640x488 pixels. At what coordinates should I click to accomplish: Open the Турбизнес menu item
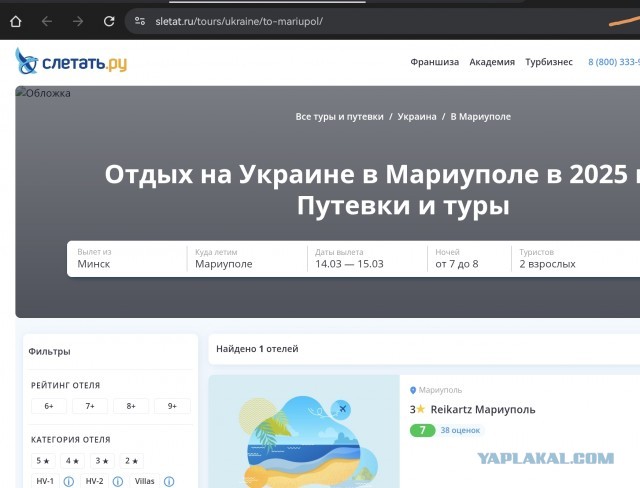[549, 62]
